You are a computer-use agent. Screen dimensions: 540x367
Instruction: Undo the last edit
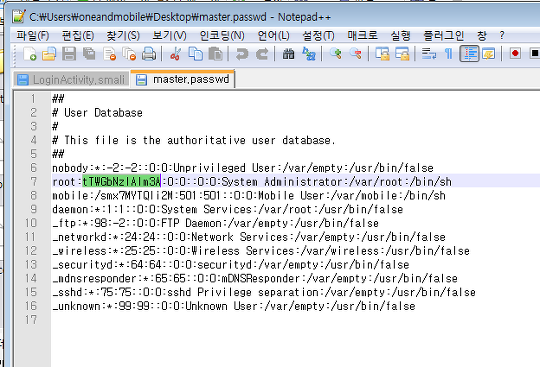point(242,54)
